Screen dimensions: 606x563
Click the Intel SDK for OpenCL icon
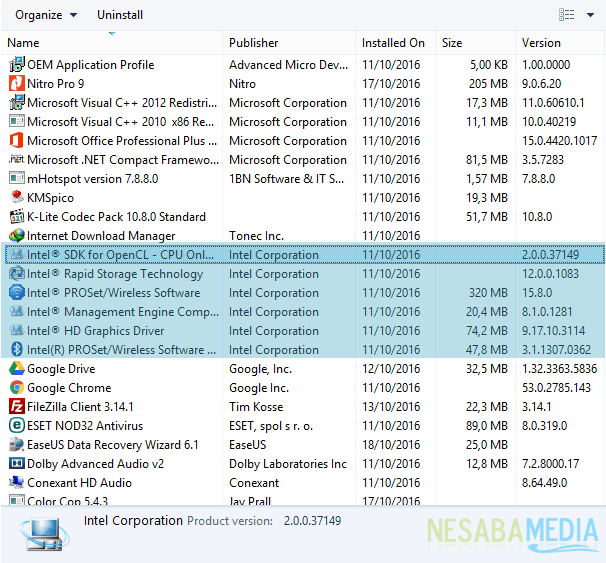point(17,254)
